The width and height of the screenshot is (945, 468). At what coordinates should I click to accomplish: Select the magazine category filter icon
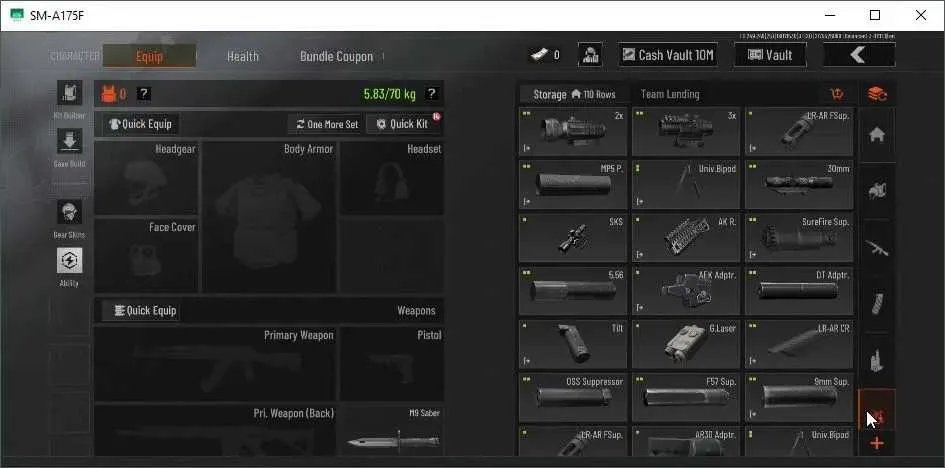[x=877, y=304]
